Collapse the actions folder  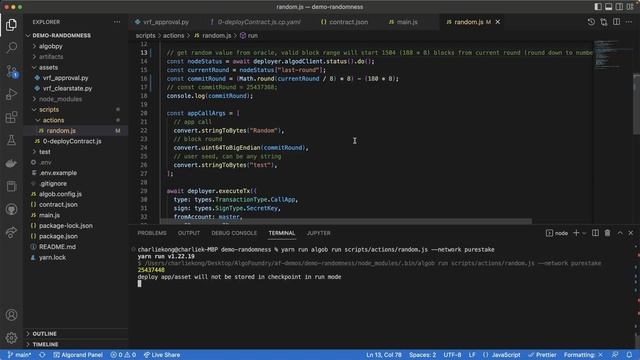(53, 120)
